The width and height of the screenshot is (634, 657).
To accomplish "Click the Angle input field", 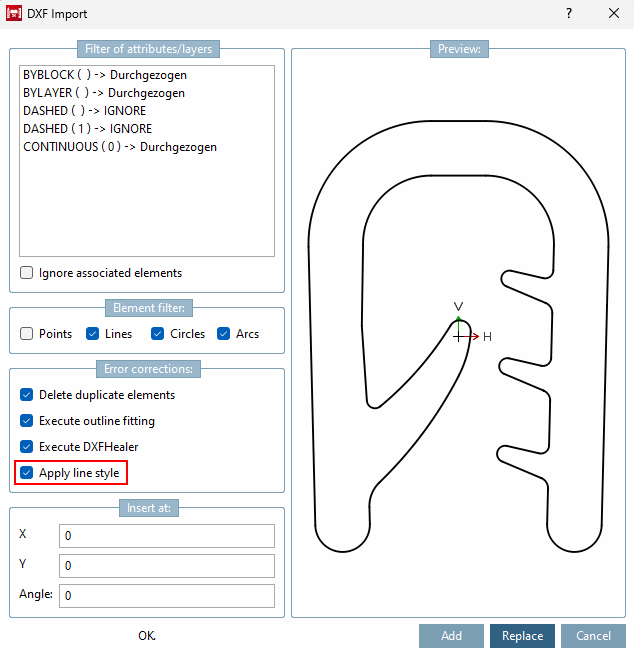I will coord(167,595).
